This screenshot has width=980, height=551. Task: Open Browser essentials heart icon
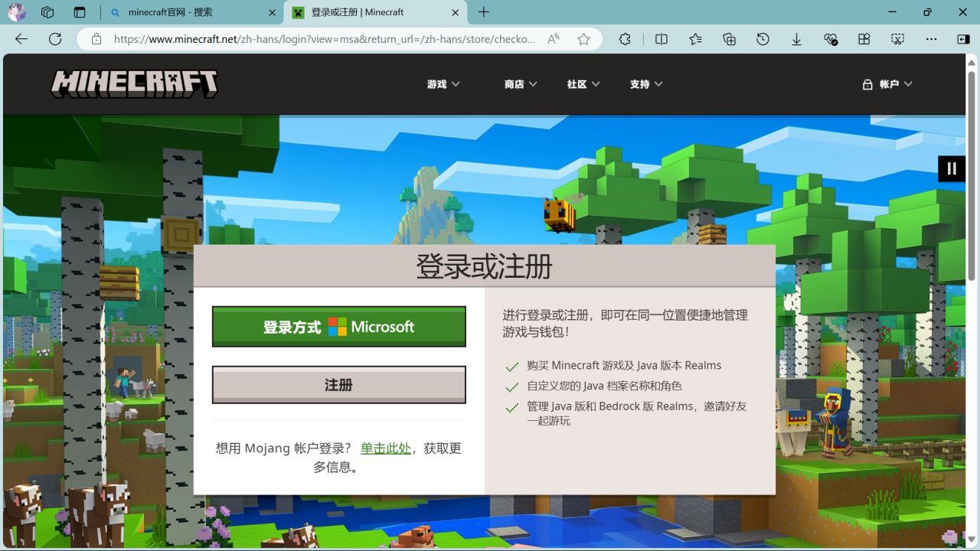tap(831, 39)
